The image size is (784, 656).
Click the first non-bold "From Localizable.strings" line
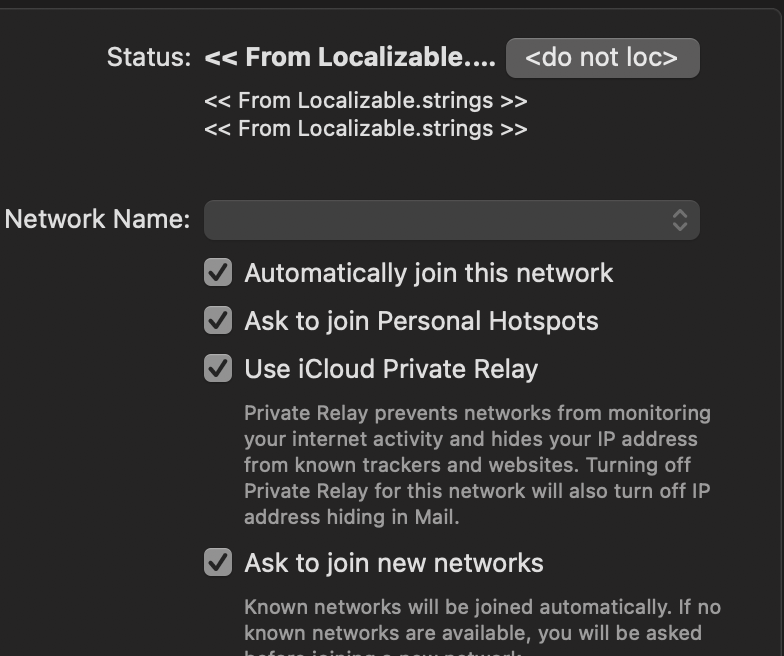point(365,101)
